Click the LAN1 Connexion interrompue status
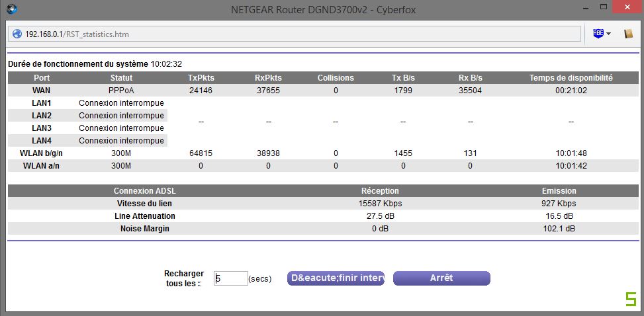The height and width of the screenshot is (316, 644). tap(121, 103)
